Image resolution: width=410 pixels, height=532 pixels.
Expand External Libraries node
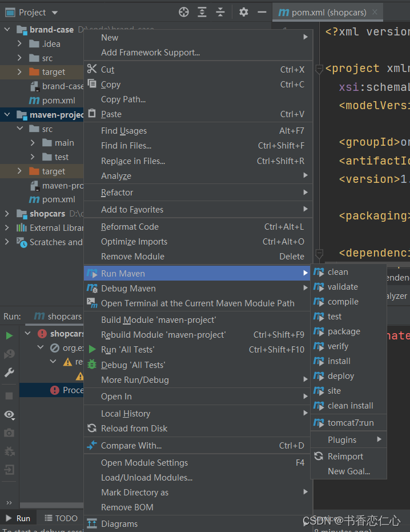click(7, 227)
